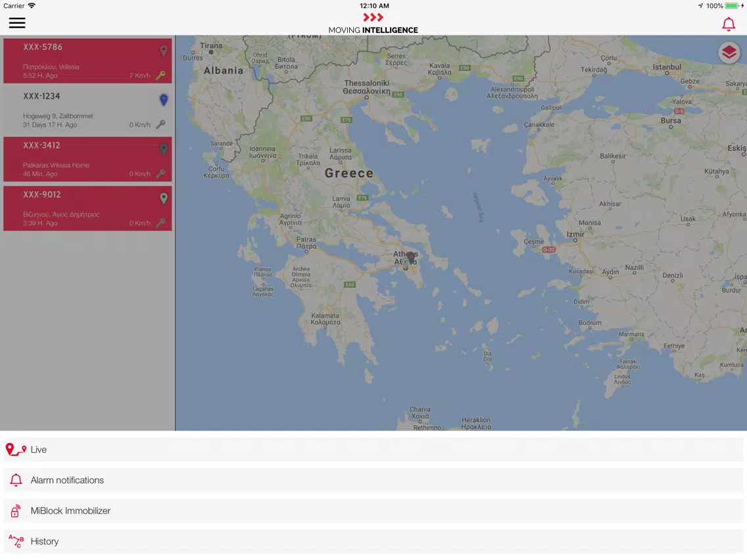Click the location pin for XXX-9012

(163, 198)
